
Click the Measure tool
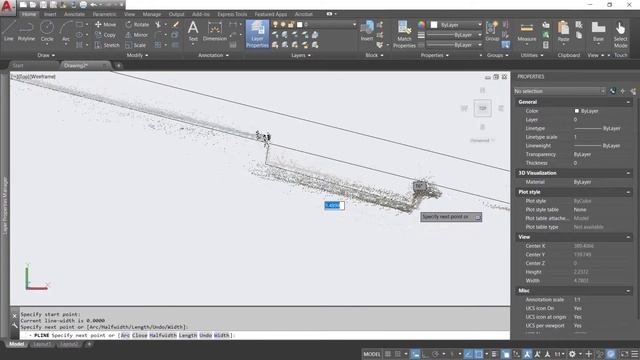tap(527, 32)
